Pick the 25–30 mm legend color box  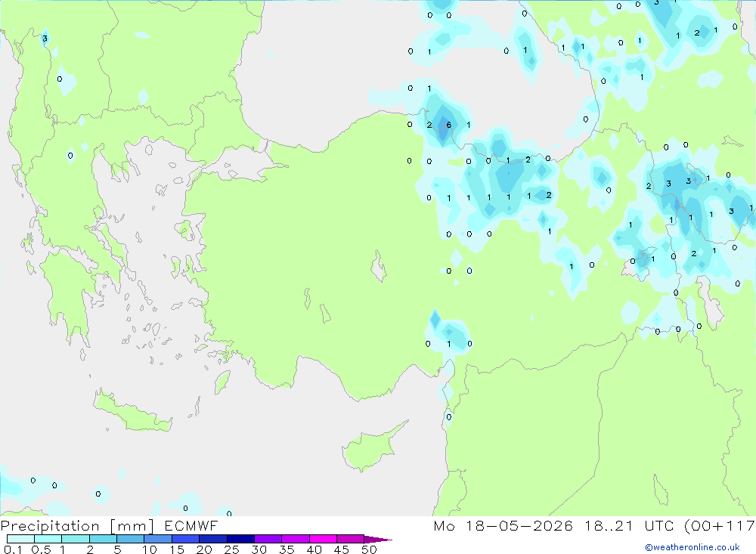[x=240, y=539]
